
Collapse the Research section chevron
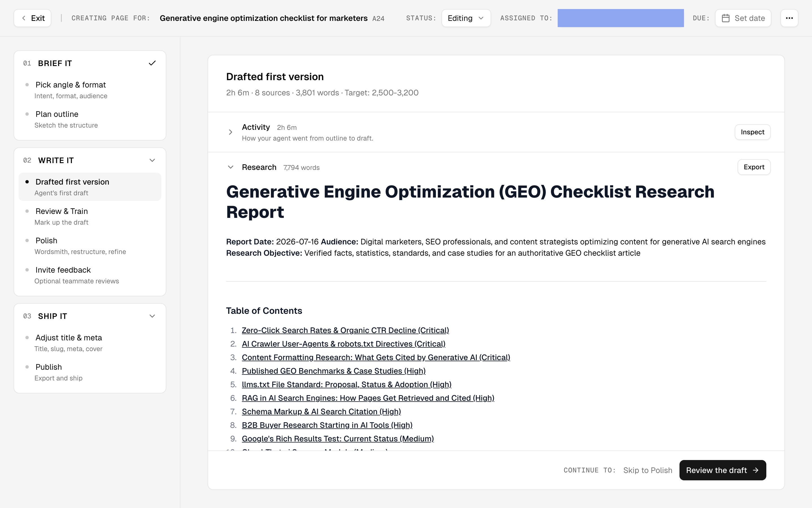pos(231,167)
